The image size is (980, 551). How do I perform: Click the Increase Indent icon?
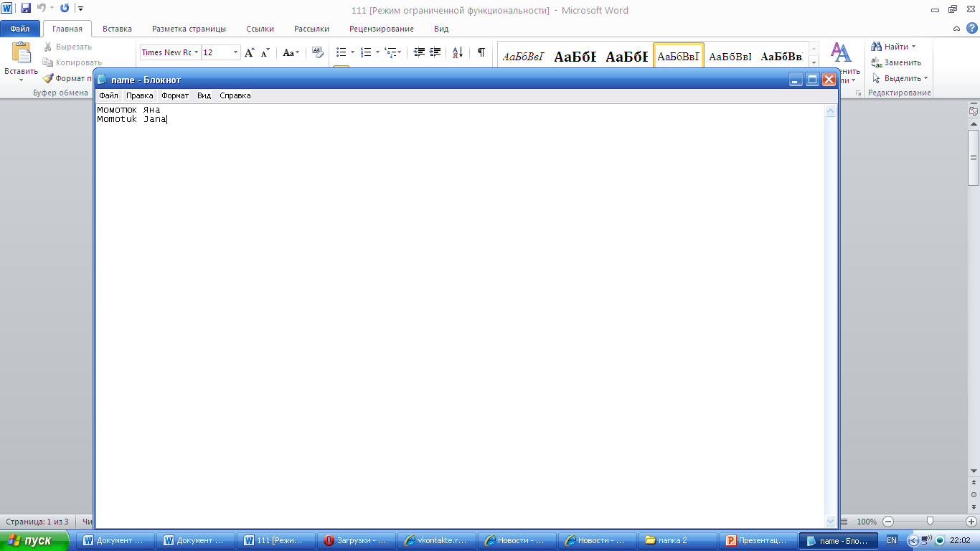(435, 52)
